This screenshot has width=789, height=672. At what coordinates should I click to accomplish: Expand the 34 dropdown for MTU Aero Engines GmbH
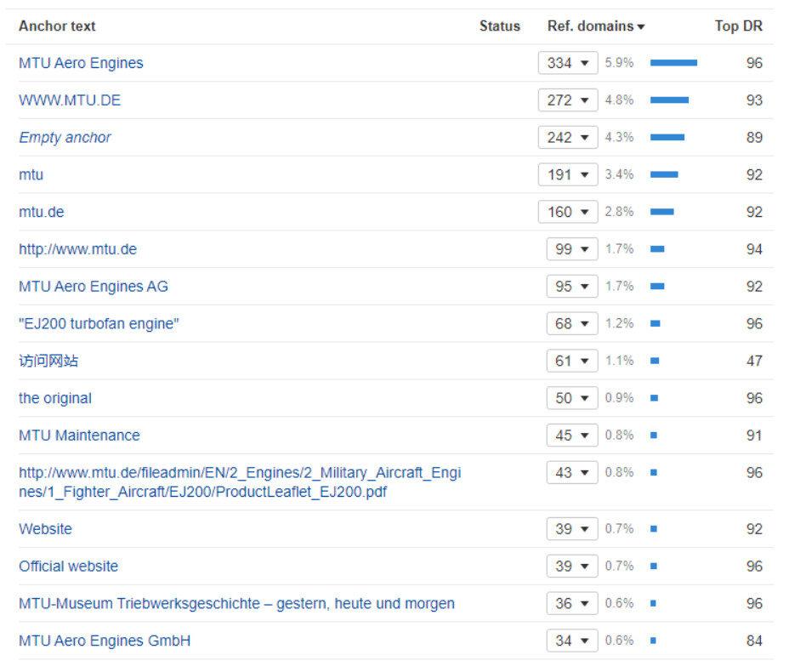[x=572, y=641]
